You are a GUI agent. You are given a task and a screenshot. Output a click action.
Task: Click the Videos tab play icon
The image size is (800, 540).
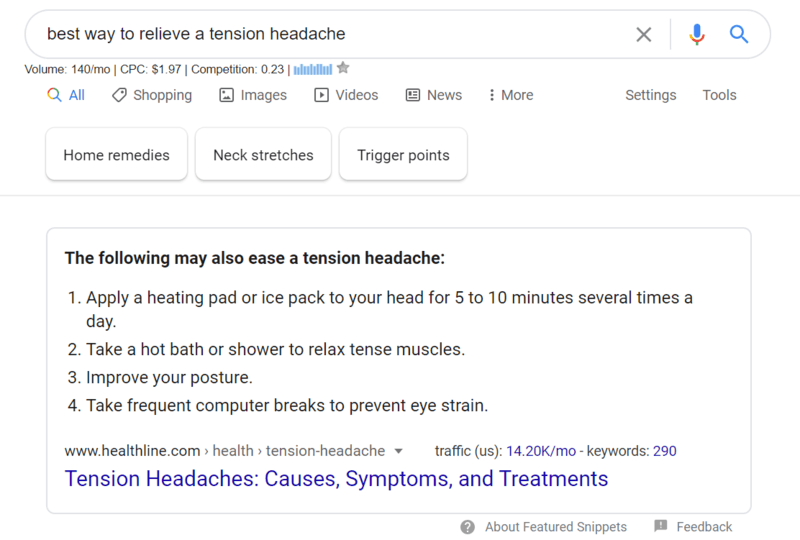point(321,95)
